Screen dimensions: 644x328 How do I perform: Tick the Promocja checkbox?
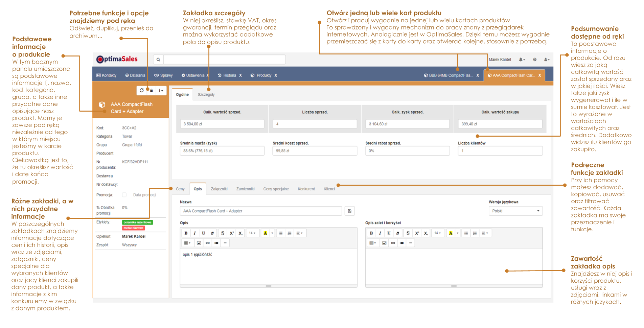coord(124,195)
